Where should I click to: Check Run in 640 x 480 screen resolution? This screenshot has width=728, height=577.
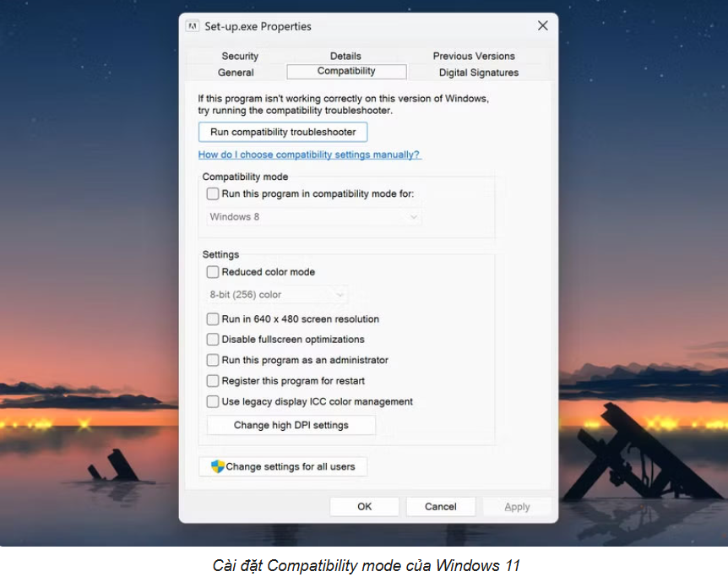tap(213, 319)
